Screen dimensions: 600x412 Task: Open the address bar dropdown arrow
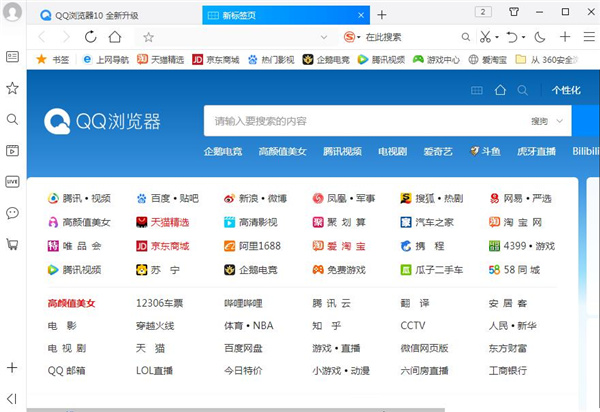(324, 37)
